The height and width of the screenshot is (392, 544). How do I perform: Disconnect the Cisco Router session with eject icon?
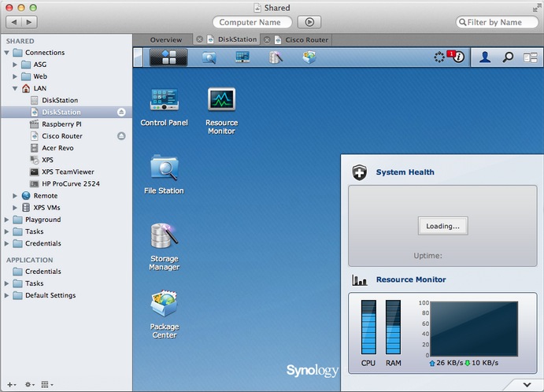(x=122, y=136)
